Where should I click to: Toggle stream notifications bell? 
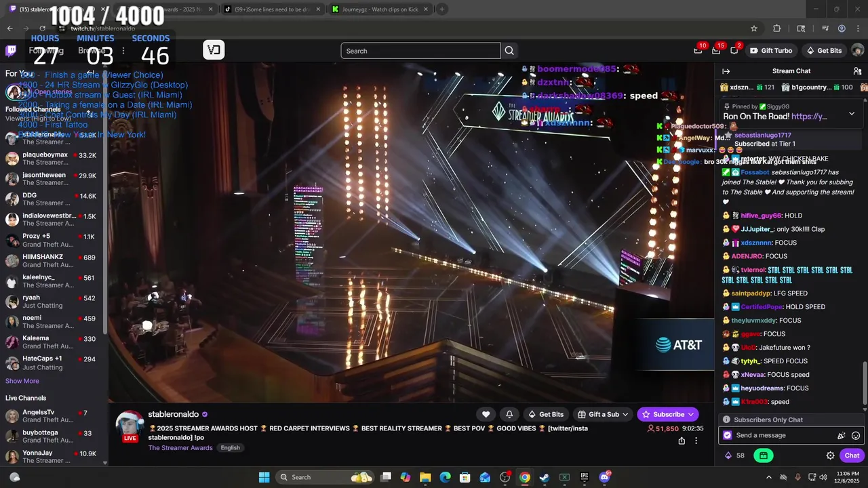pos(509,414)
